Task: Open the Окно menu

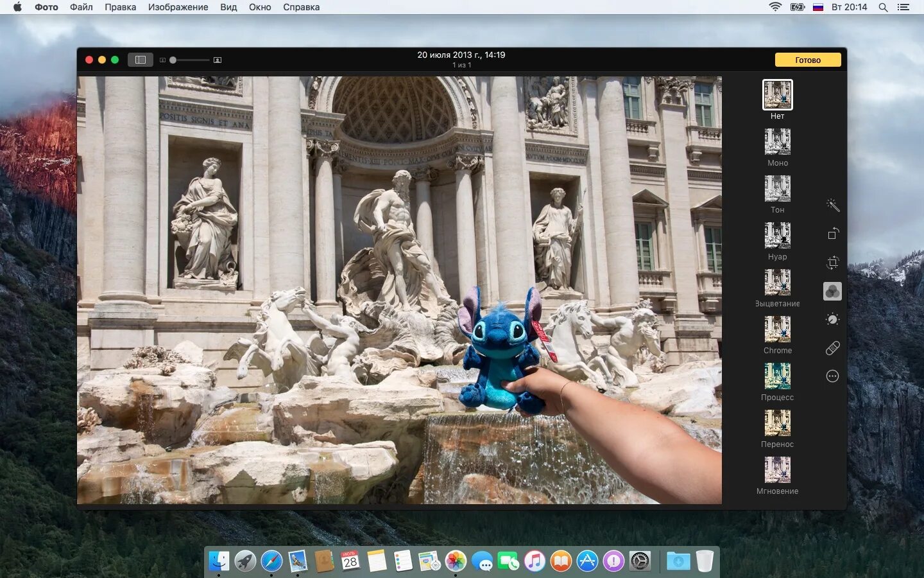Action: point(260,7)
